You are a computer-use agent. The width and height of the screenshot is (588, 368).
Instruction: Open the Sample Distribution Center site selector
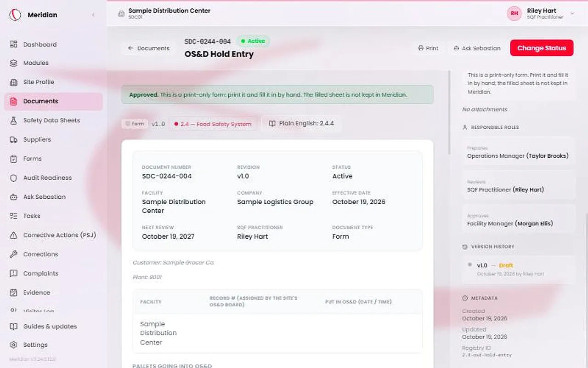164,13
